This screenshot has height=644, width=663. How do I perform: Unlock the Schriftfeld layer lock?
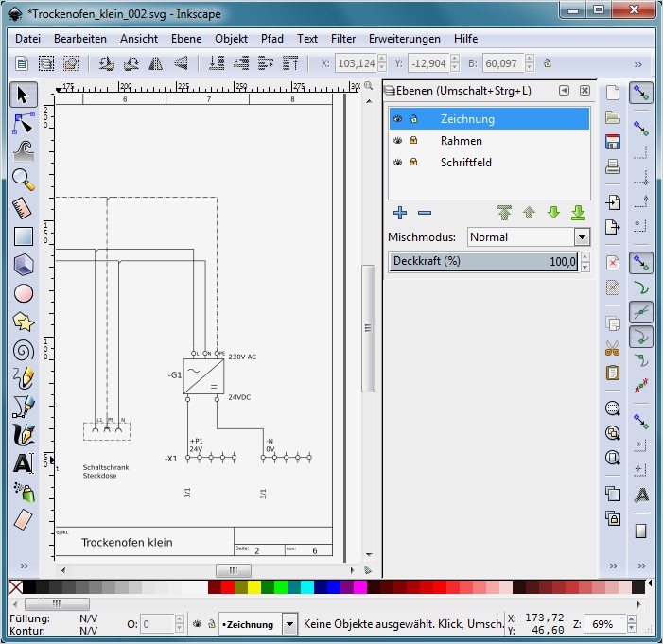pyautogui.click(x=413, y=163)
